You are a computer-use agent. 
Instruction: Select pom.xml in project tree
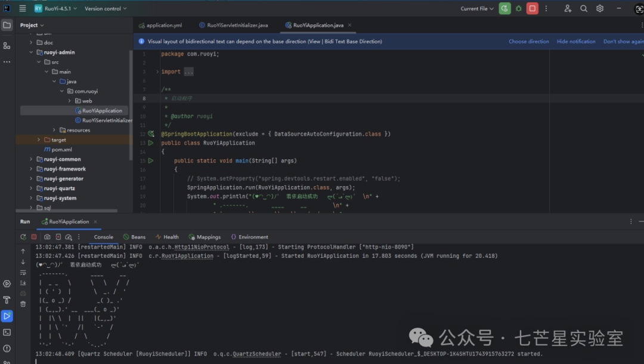tap(58, 150)
